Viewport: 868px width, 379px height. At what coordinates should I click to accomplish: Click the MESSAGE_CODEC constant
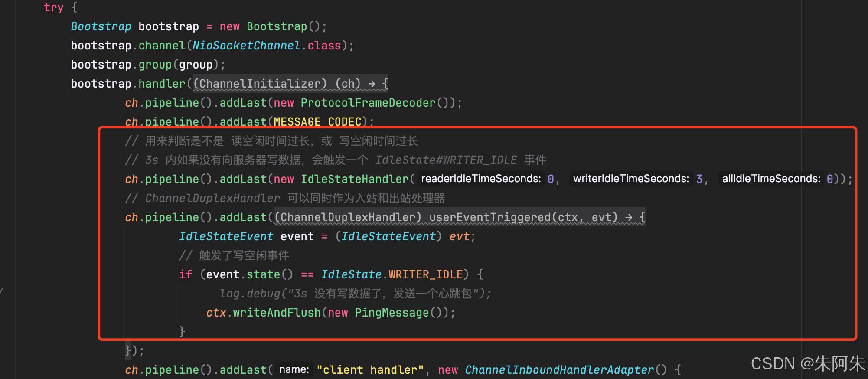(x=317, y=122)
